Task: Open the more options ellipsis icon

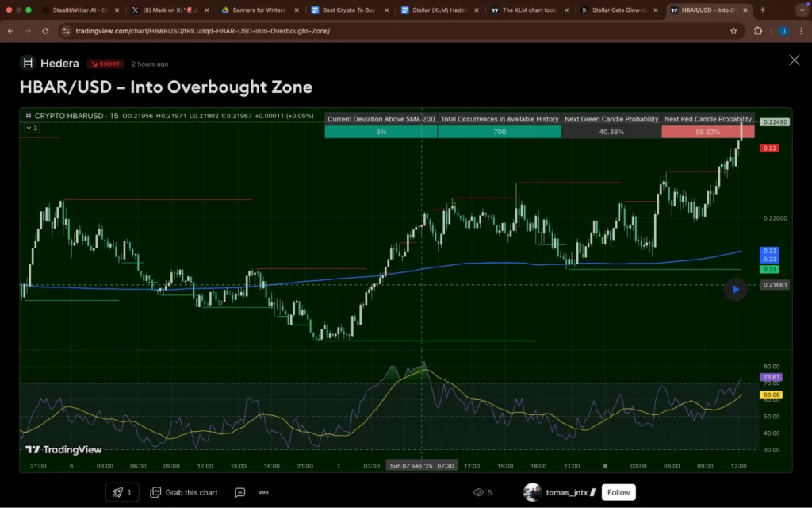Action: point(263,492)
